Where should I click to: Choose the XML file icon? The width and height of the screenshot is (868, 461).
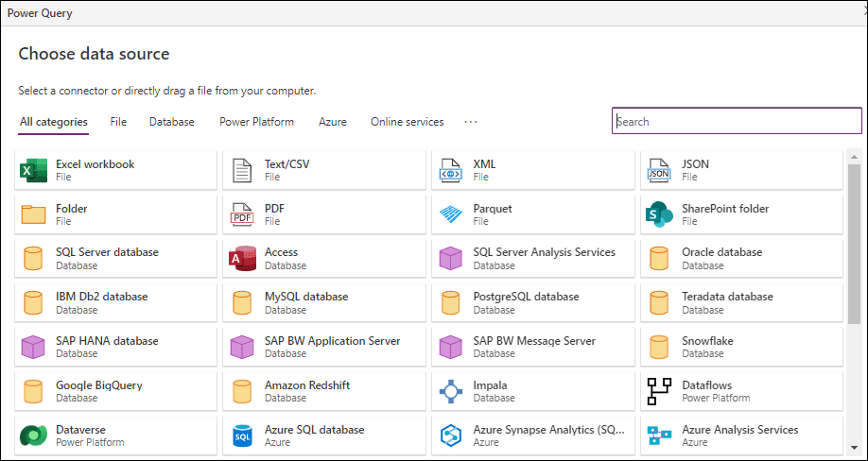coord(451,170)
